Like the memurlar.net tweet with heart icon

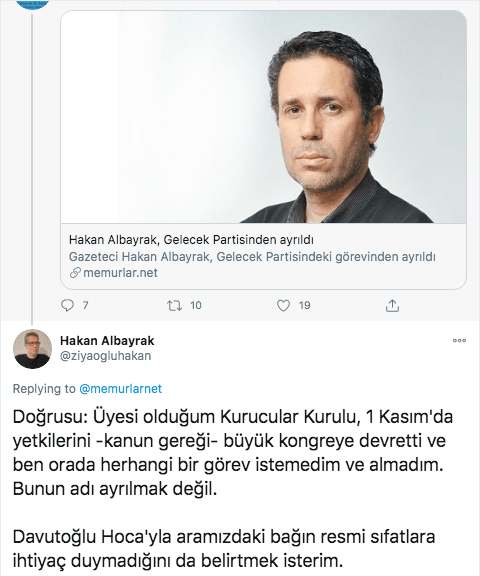coord(283,306)
